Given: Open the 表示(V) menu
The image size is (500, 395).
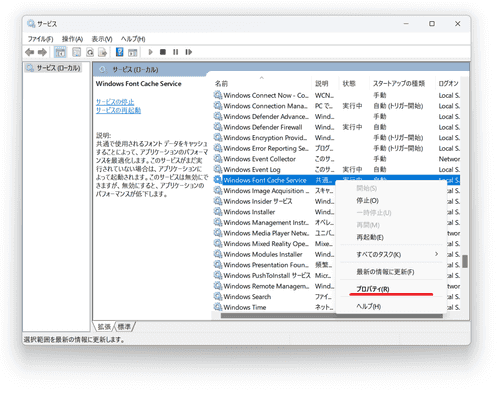Looking at the screenshot, I should click(102, 39).
